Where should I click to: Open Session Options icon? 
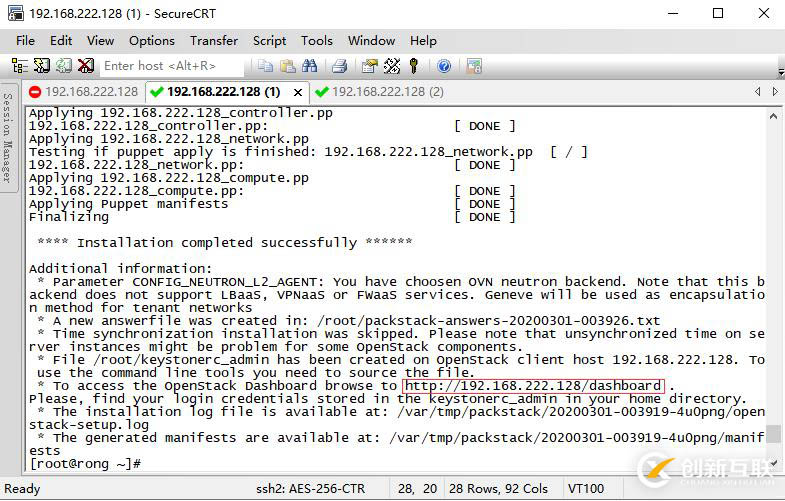pyautogui.click(x=369, y=66)
